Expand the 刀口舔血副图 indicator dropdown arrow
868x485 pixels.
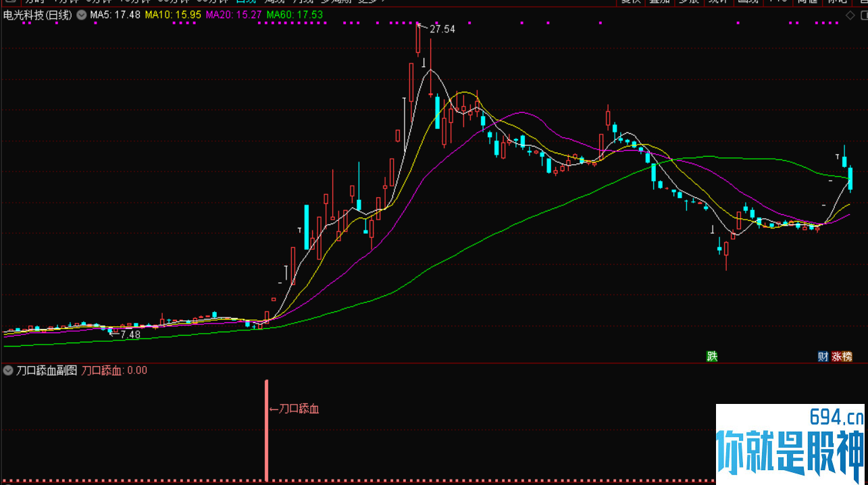(8, 370)
